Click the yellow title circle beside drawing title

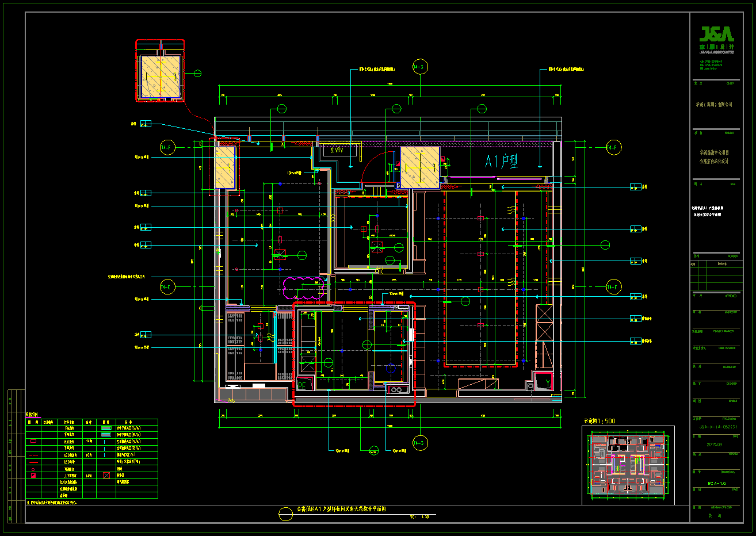point(286,514)
